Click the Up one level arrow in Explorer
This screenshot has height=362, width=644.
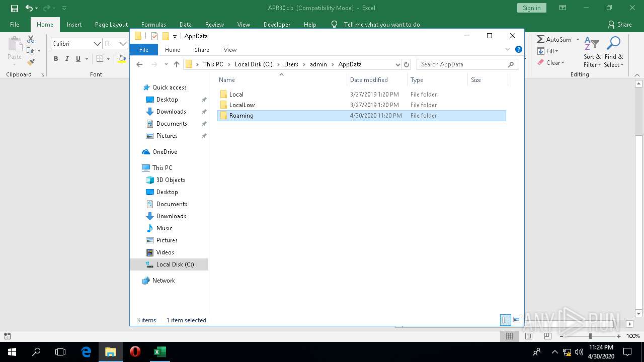177,64
